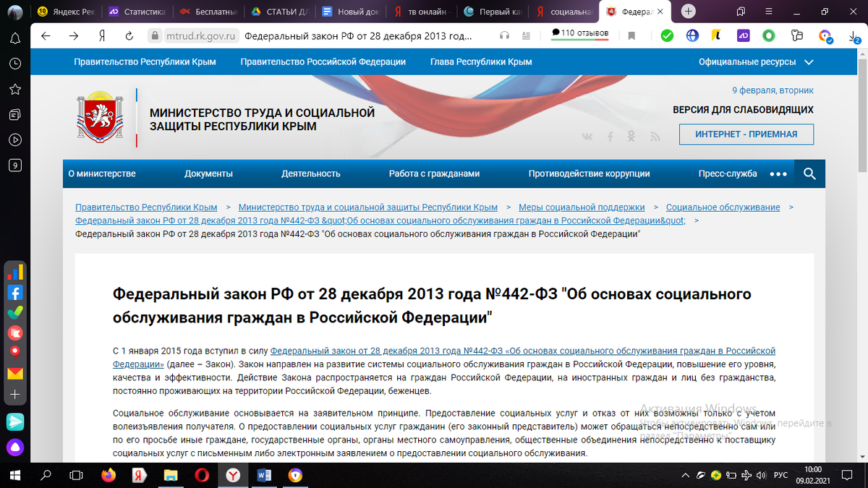Screen dimensions: 868x488
Task: Open the mail app in sidebar
Action: pos(15,374)
